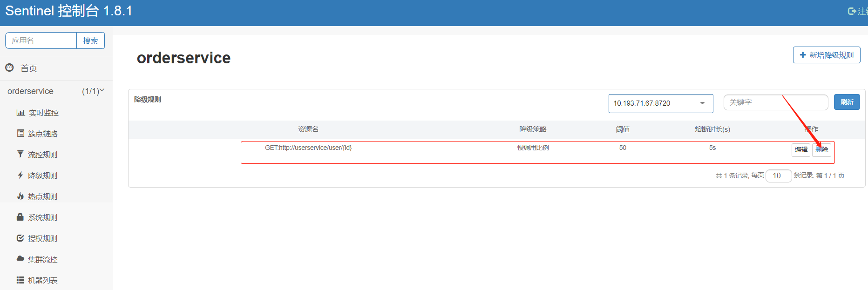Open 集群流控 menu item
This screenshot has width=868, height=290.
(x=43, y=259)
